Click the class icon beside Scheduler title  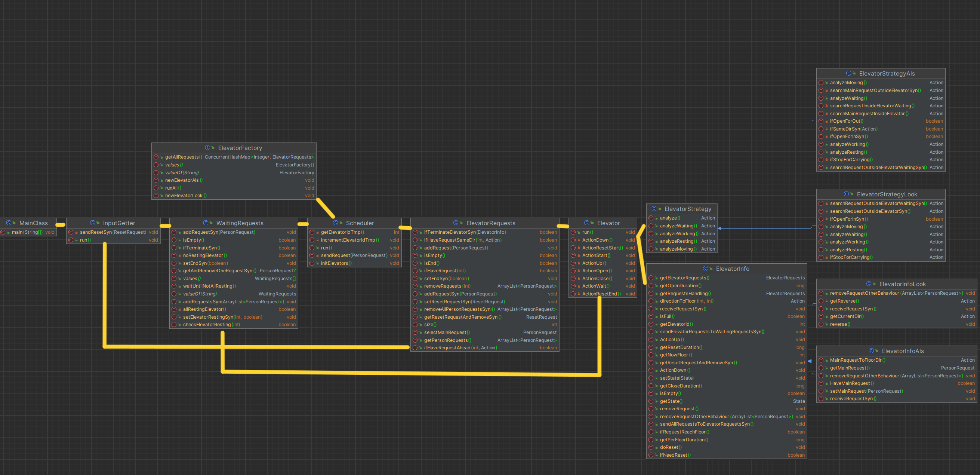coord(335,223)
